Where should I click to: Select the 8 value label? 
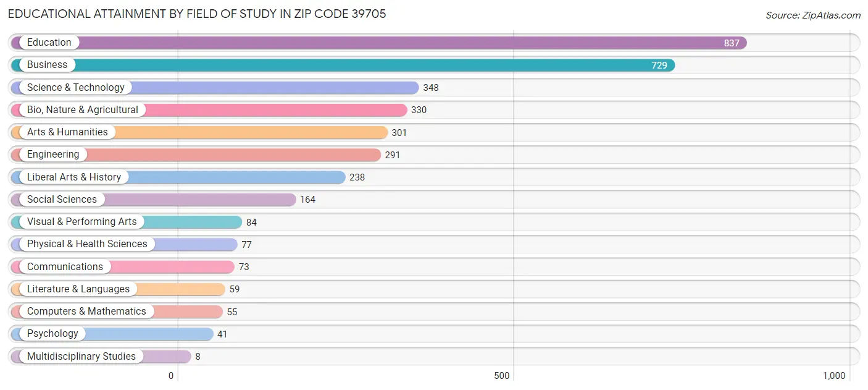(198, 357)
